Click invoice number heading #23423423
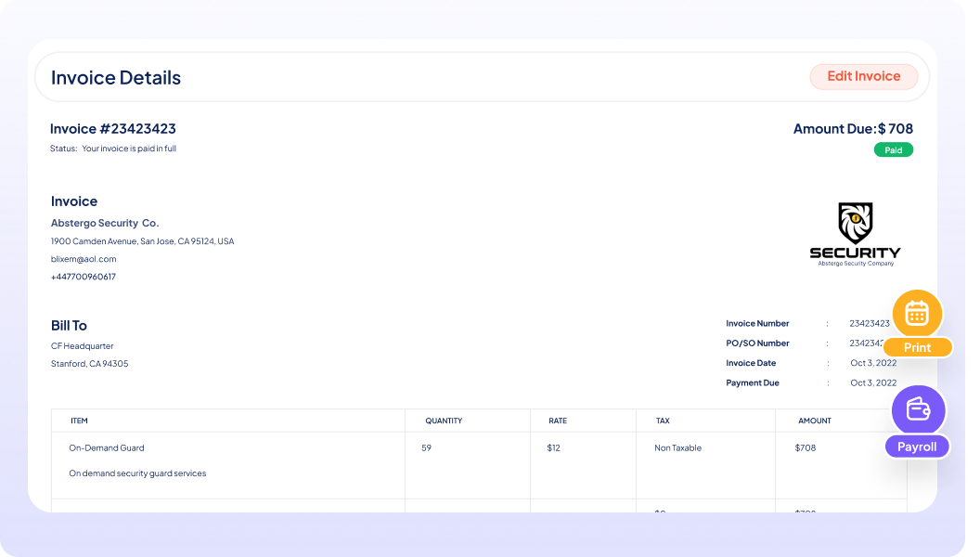This screenshot has width=980, height=557. tap(113, 129)
